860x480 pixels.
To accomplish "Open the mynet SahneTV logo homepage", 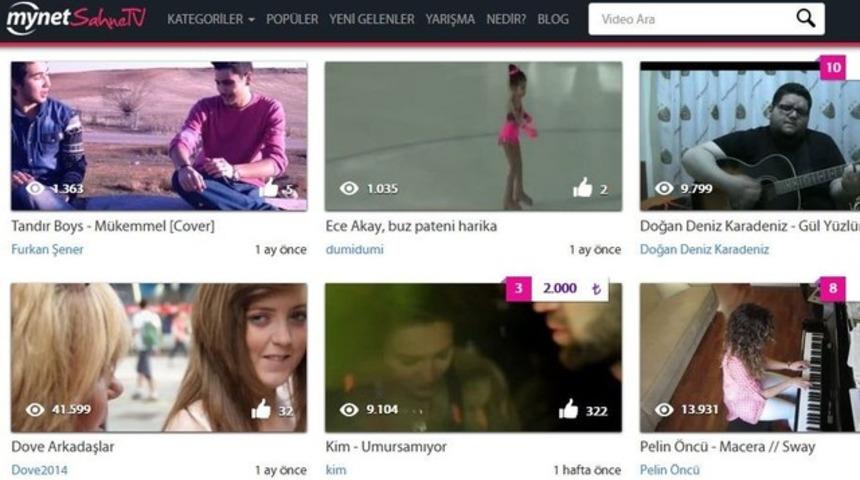I will (76, 18).
